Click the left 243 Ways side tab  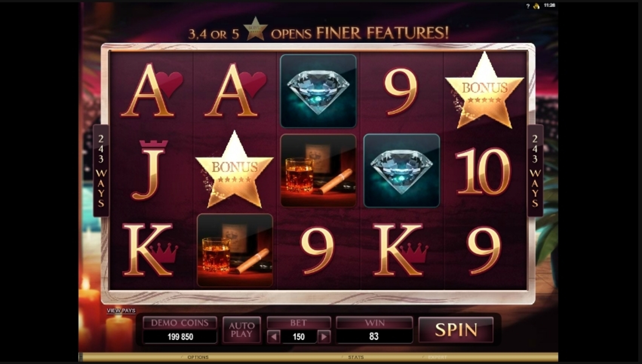coord(101,171)
